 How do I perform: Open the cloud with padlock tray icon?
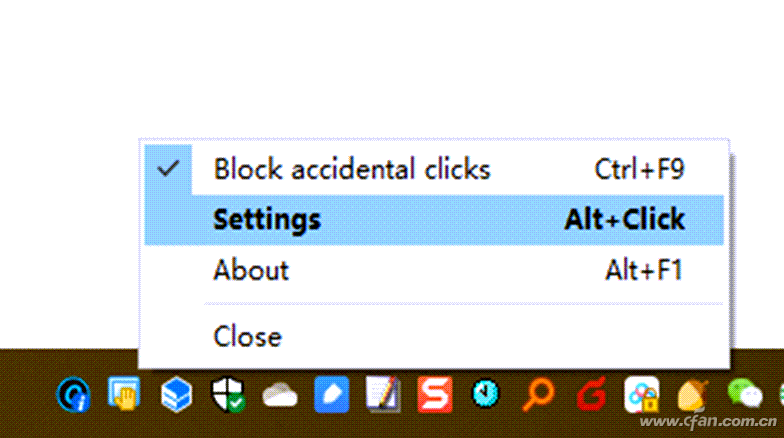click(642, 394)
